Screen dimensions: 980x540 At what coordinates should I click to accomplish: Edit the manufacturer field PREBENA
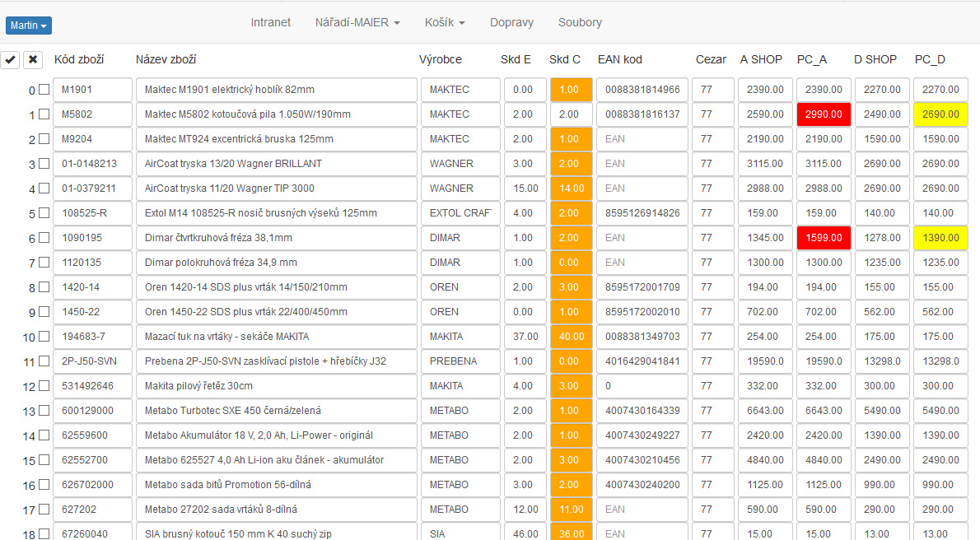coord(460,361)
